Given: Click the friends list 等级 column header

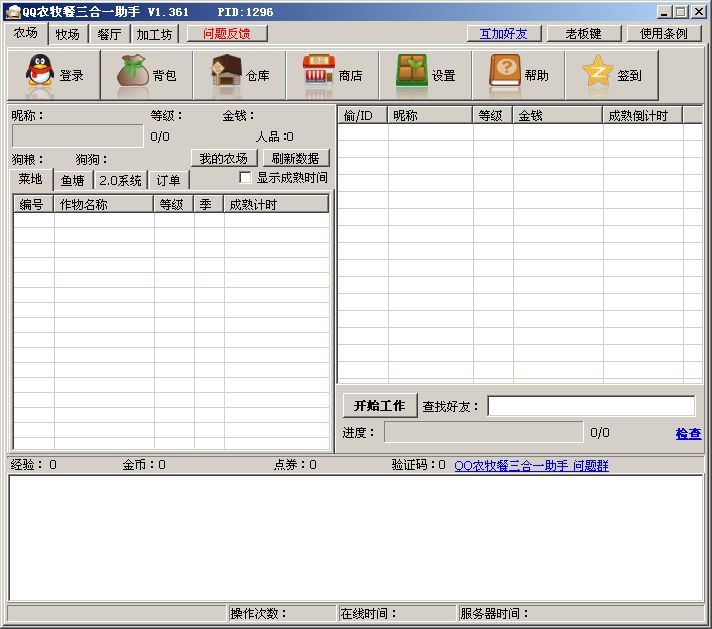Looking at the screenshot, I should pyautogui.click(x=493, y=115).
